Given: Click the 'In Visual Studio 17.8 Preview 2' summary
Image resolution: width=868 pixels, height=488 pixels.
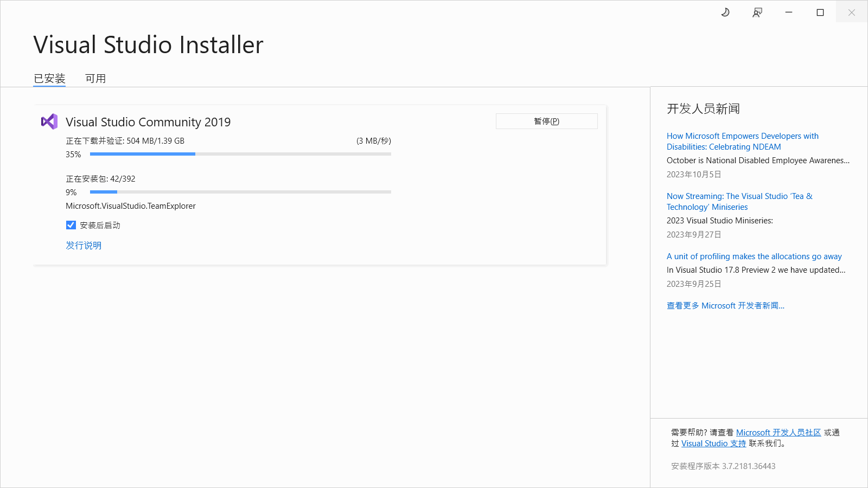Looking at the screenshot, I should click(x=756, y=270).
